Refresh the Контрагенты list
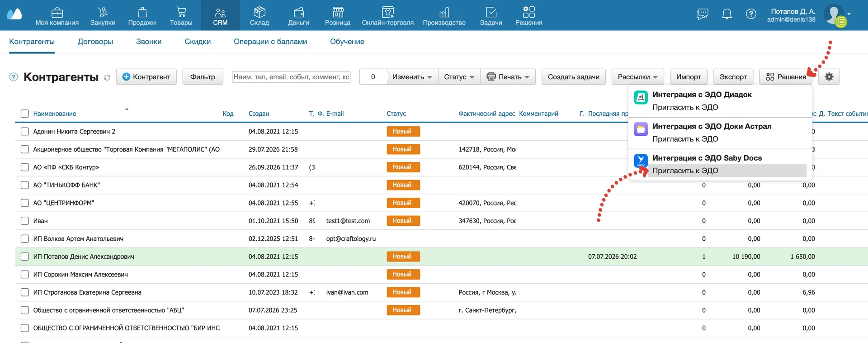The width and height of the screenshot is (868, 343). click(107, 78)
